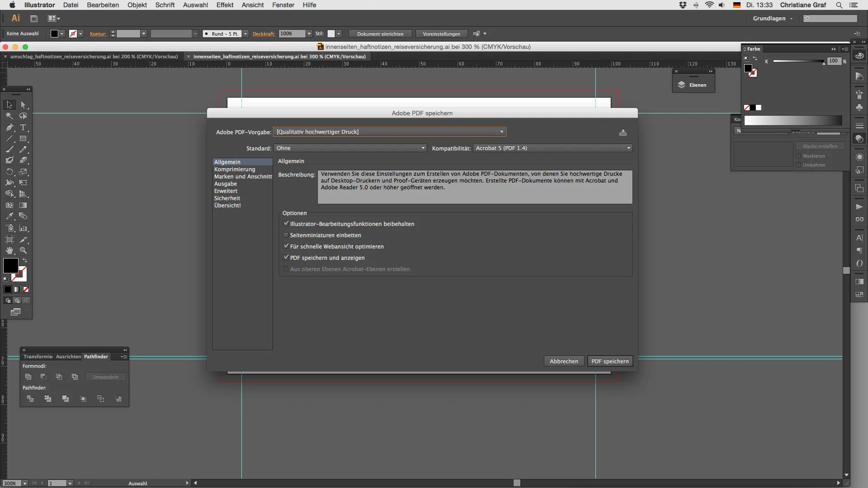Viewport: 868px width, 488px height.
Task: Select the Magic Wand tool
Action: click(9, 116)
